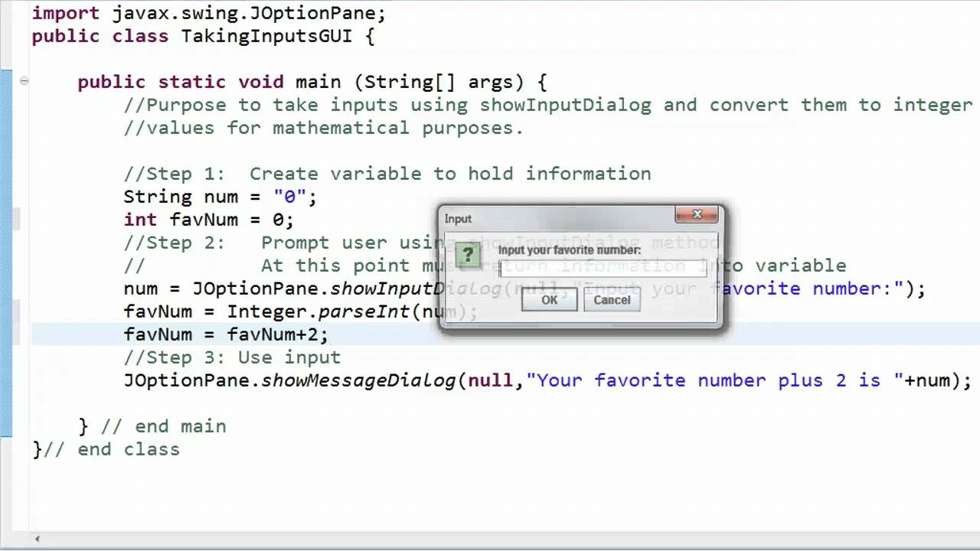Click Cancel in the Input dialog

612,300
